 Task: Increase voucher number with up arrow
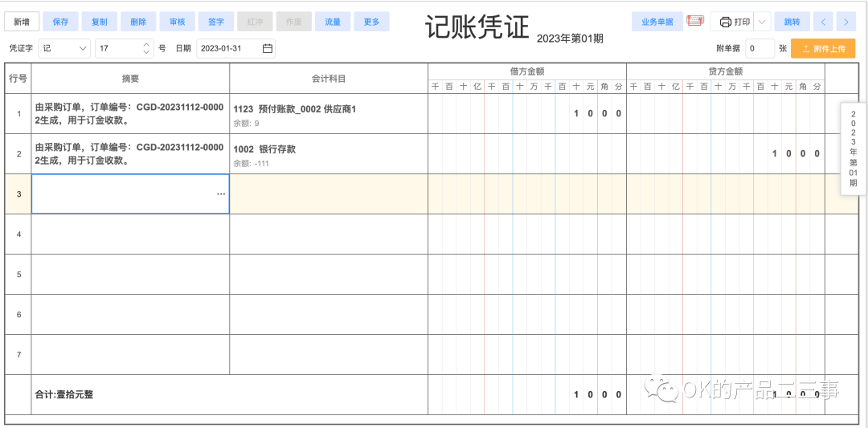point(146,44)
